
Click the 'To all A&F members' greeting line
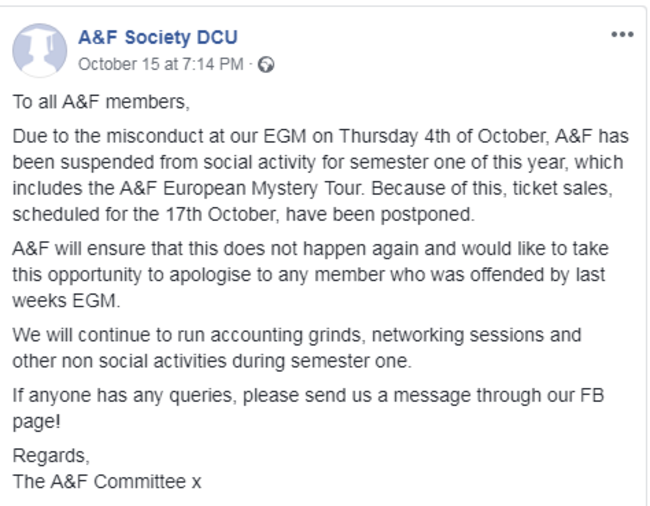point(100,102)
